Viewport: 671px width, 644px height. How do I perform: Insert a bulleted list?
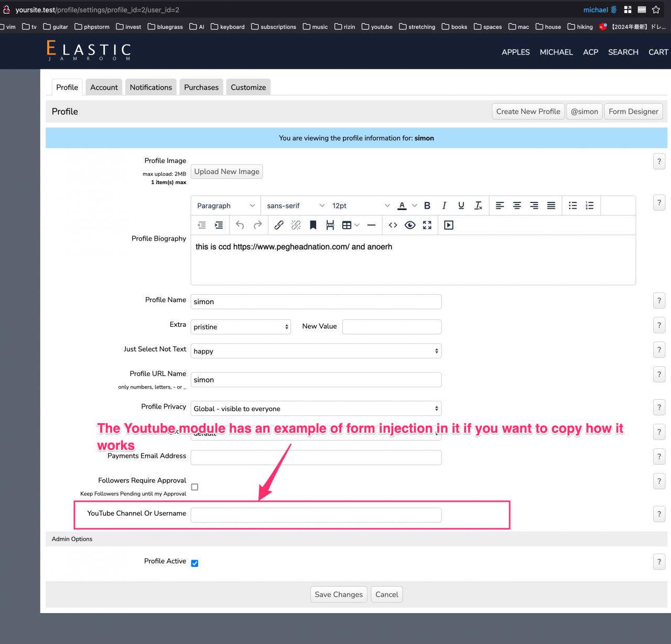[x=572, y=206]
